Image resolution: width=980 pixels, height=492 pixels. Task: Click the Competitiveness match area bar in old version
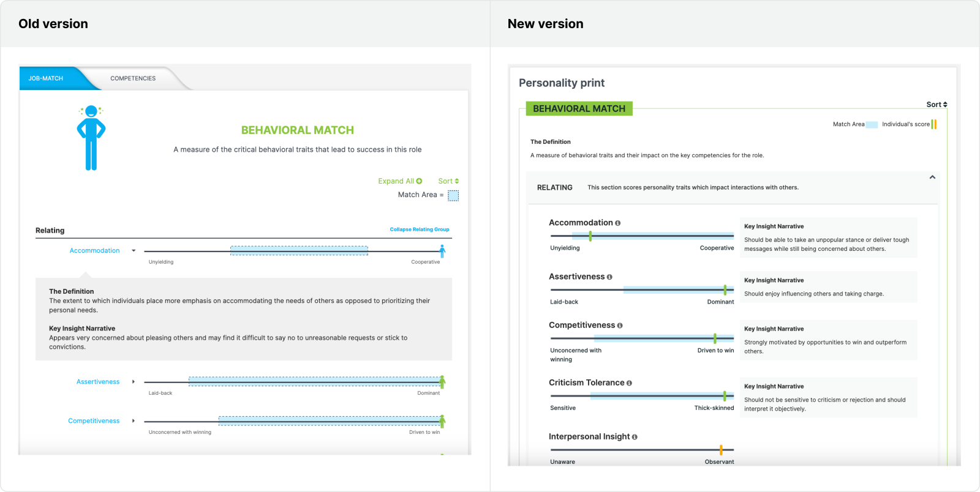pyautogui.click(x=330, y=420)
